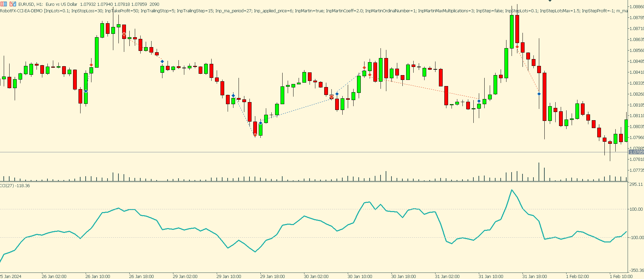Screen dimensions: 644x279
Task: Click the RobotFX-CCI-EA-DEMO expert name
Action: point(22,11)
